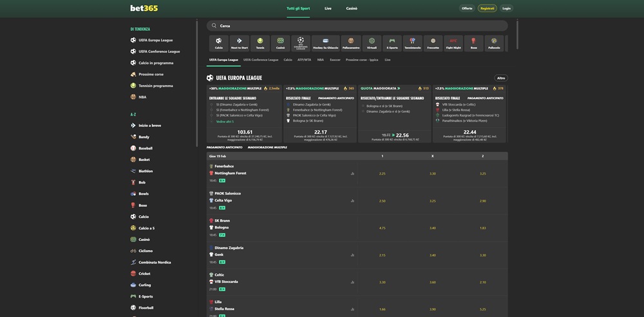Click the search magnifier icon

point(214,26)
